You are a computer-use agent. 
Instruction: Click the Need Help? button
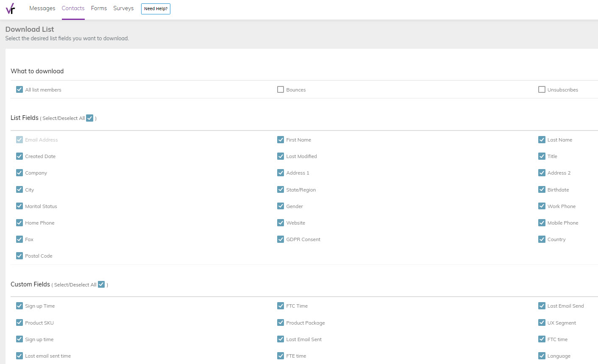(156, 8)
